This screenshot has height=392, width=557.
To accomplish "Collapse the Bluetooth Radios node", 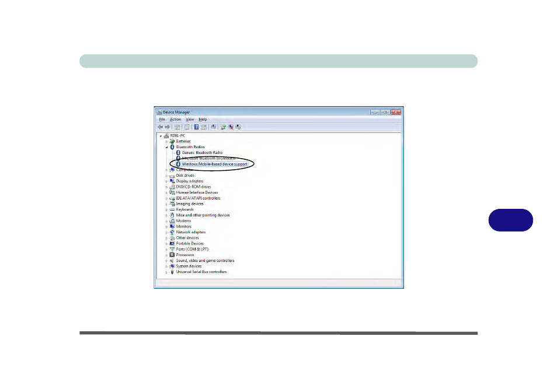I will pyautogui.click(x=166, y=147).
